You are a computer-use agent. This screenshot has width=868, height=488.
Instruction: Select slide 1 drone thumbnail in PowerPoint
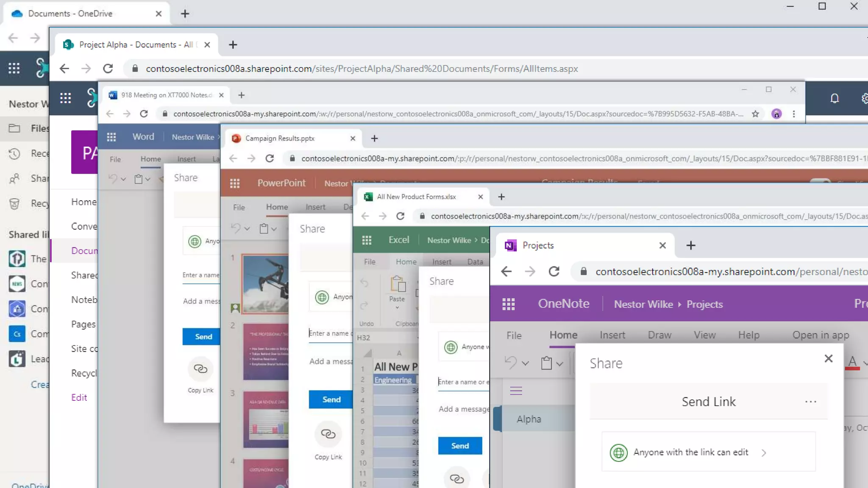click(265, 284)
